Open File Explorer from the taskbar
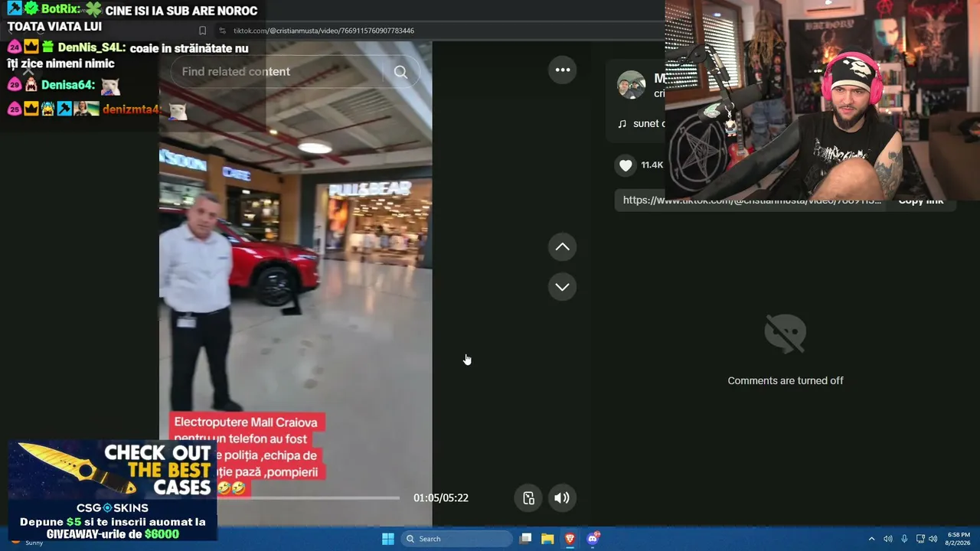Viewport: 980px width, 551px height. pos(547,539)
